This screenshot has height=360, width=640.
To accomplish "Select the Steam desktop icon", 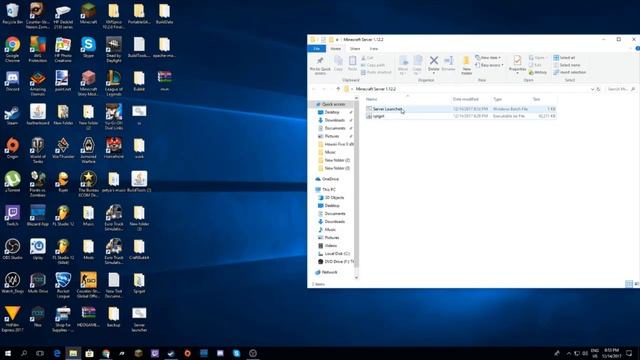I will (x=12, y=115).
